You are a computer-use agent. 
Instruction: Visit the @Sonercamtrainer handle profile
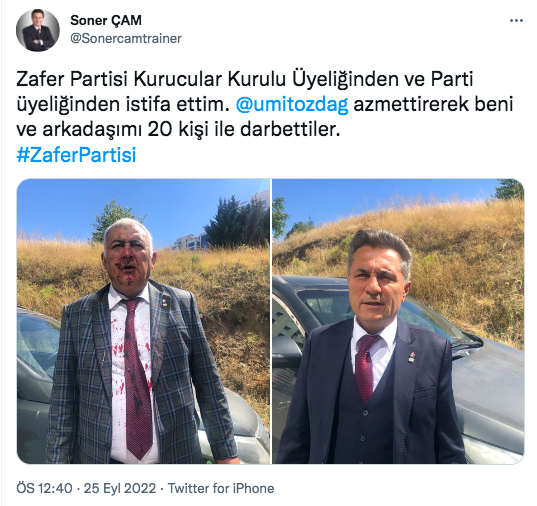pyautogui.click(x=126, y=38)
